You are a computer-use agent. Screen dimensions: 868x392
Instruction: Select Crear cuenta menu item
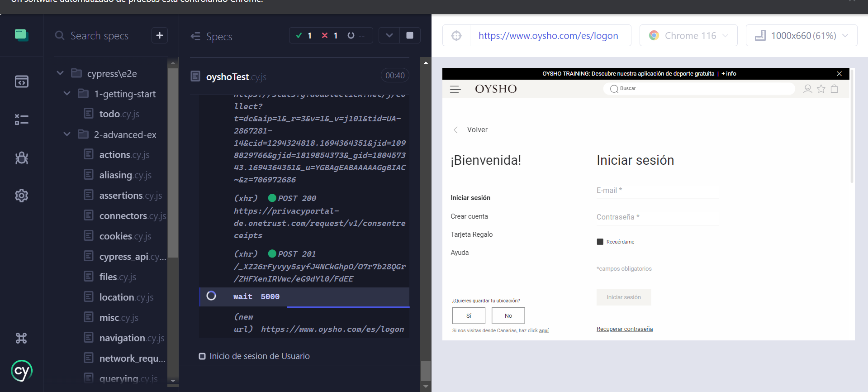469,216
